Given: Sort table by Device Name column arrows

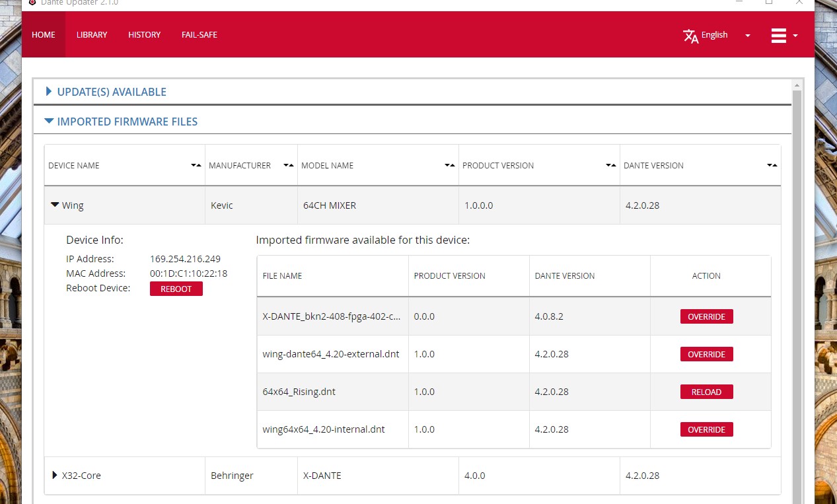Looking at the screenshot, I should [x=196, y=165].
